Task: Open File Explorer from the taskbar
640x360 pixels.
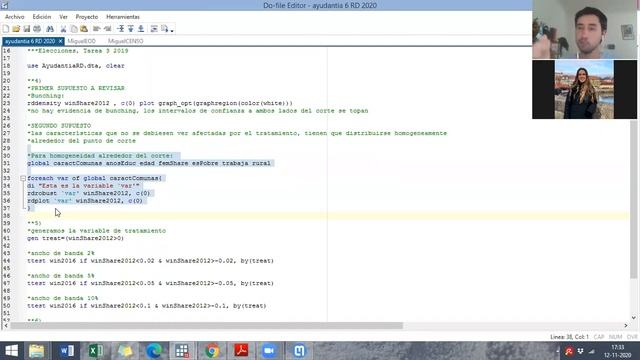Action: click(x=36, y=351)
